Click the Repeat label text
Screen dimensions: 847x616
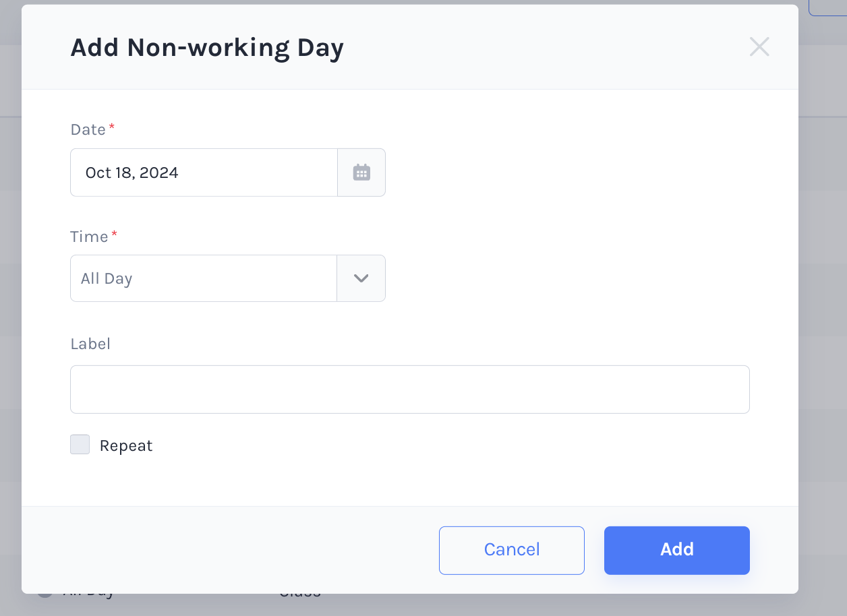click(x=126, y=445)
